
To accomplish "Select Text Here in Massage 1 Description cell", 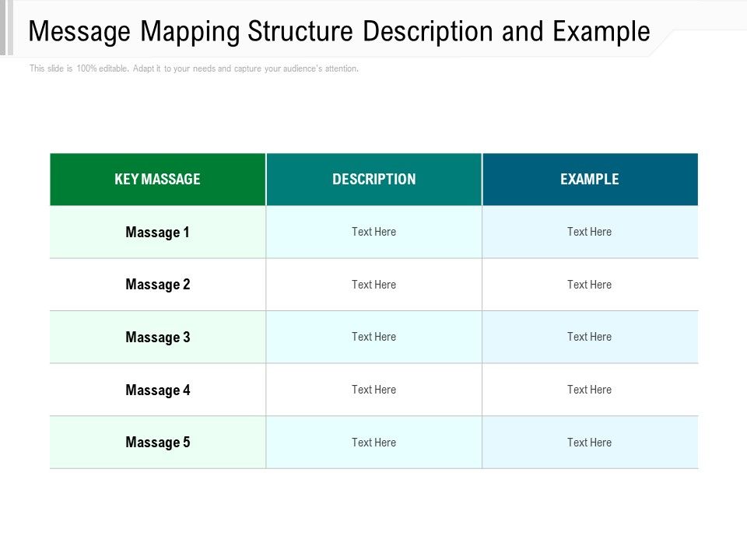I will click(x=374, y=231).
